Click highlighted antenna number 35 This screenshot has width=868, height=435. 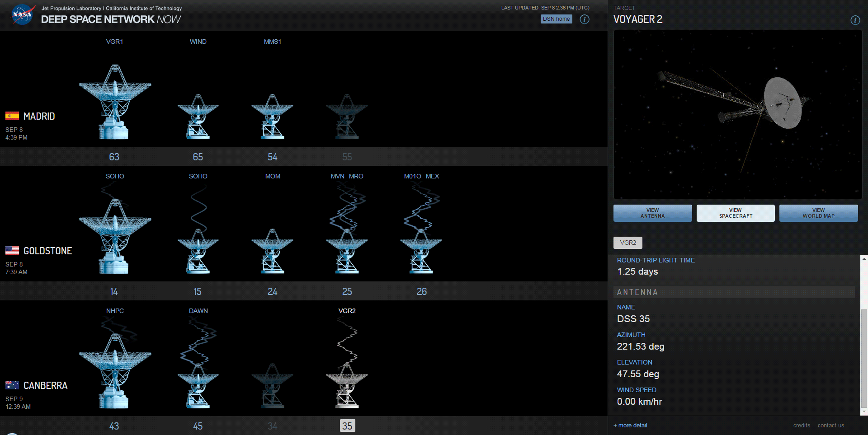click(x=347, y=426)
